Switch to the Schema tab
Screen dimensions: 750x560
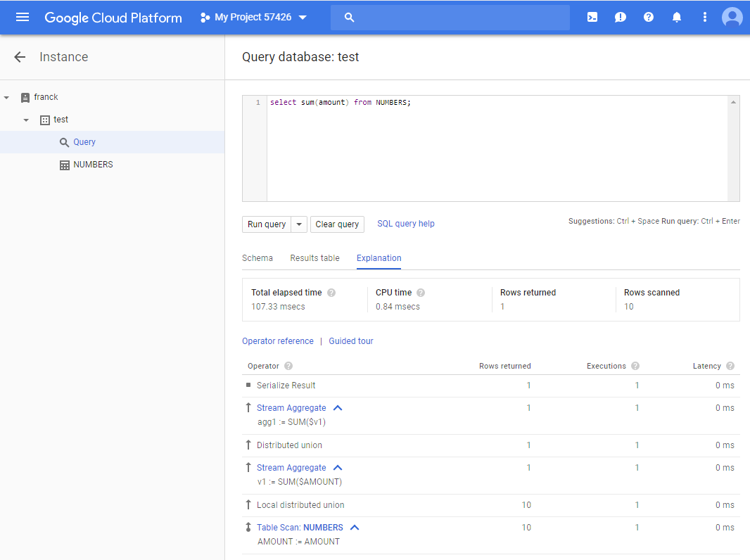(x=258, y=258)
